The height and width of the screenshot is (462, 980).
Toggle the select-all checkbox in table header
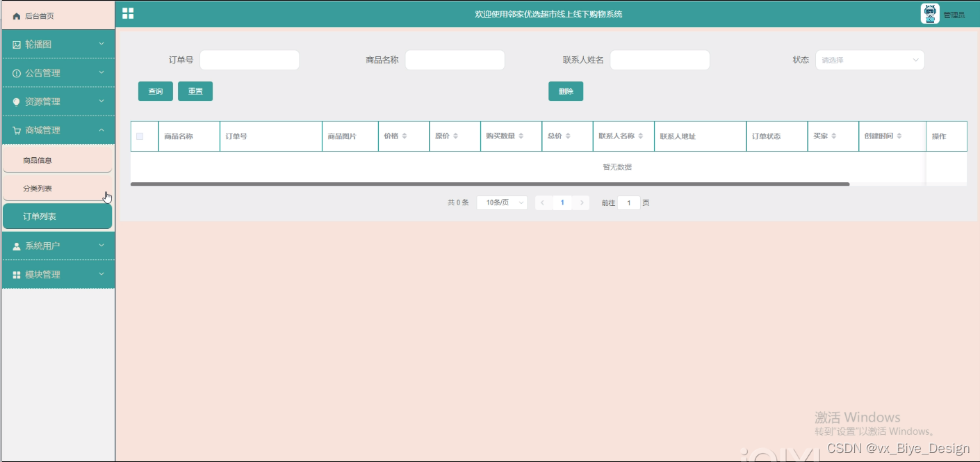(140, 136)
